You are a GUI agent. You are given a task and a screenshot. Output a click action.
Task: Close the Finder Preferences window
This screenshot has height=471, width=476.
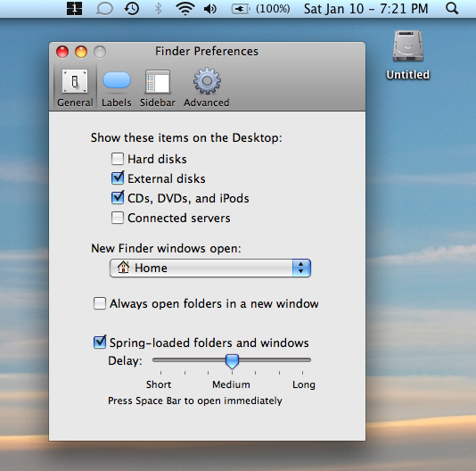click(62, 52)
